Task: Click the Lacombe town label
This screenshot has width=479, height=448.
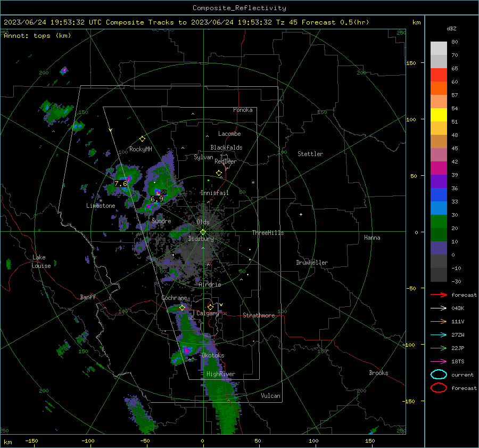Action: coord(229,134)
